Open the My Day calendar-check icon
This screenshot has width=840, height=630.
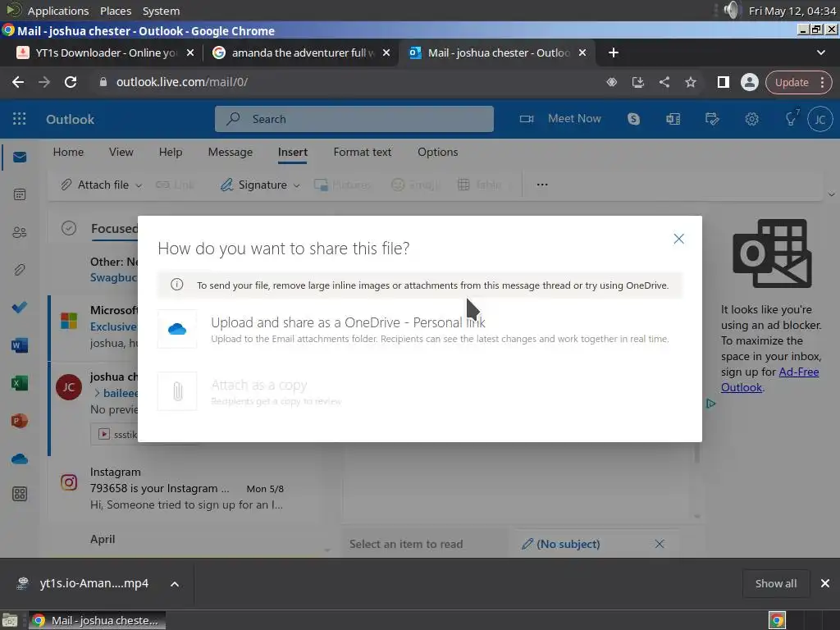[x=712, y=119]
